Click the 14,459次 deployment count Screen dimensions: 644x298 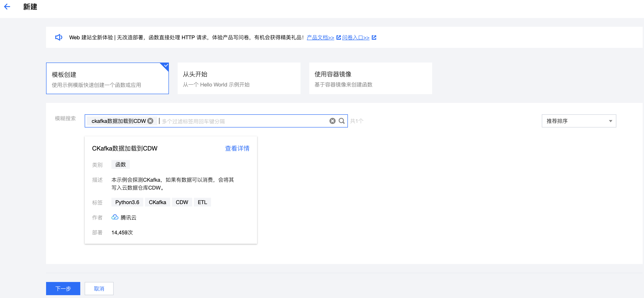122,232
